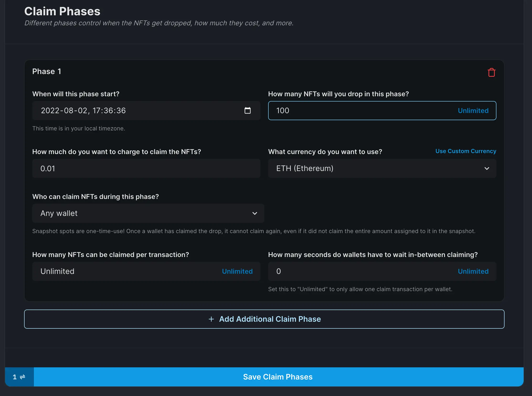532x396 pixels.
Task: Click the Claim Phases page heading
Action: 62,11
